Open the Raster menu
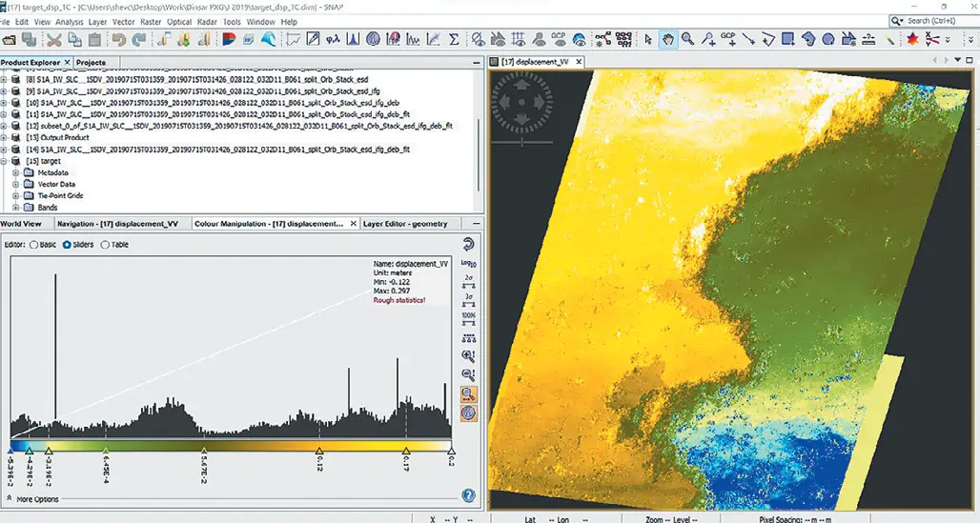Viewport: 980px width, 523px height. tap(150, 21)
